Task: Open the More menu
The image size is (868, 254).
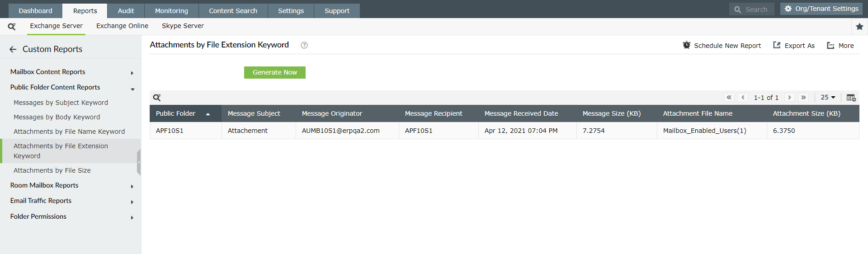Action: point(846,46)
